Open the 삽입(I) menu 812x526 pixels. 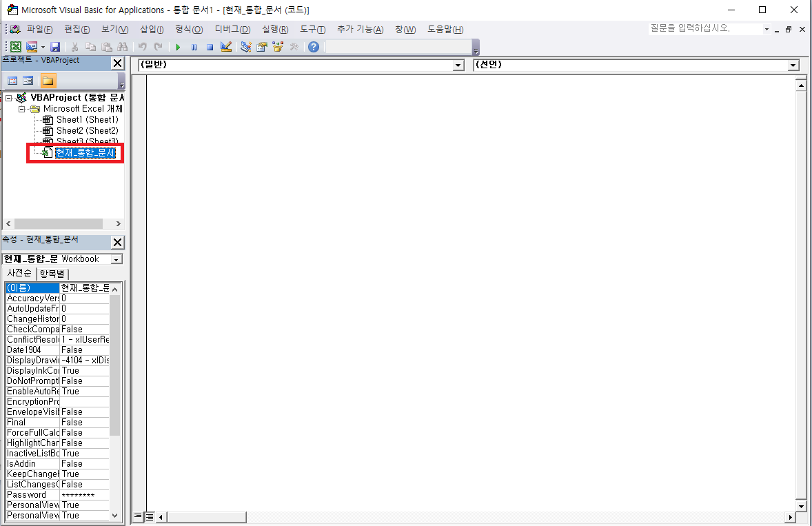click(x=152, y=30)
